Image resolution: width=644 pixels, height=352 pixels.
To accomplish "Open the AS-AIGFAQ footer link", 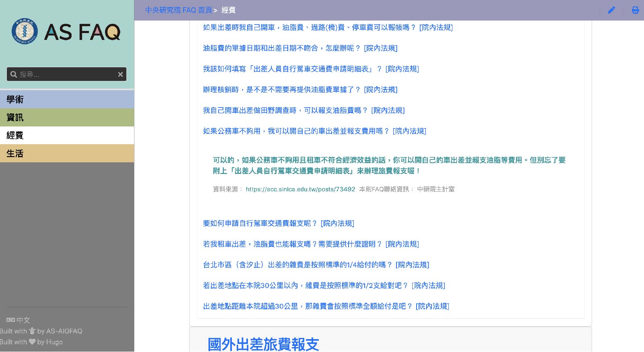I will pos(64,331).
